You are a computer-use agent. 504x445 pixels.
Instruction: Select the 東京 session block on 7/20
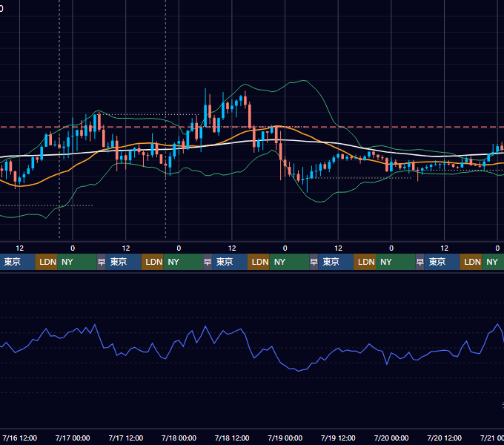442,262
